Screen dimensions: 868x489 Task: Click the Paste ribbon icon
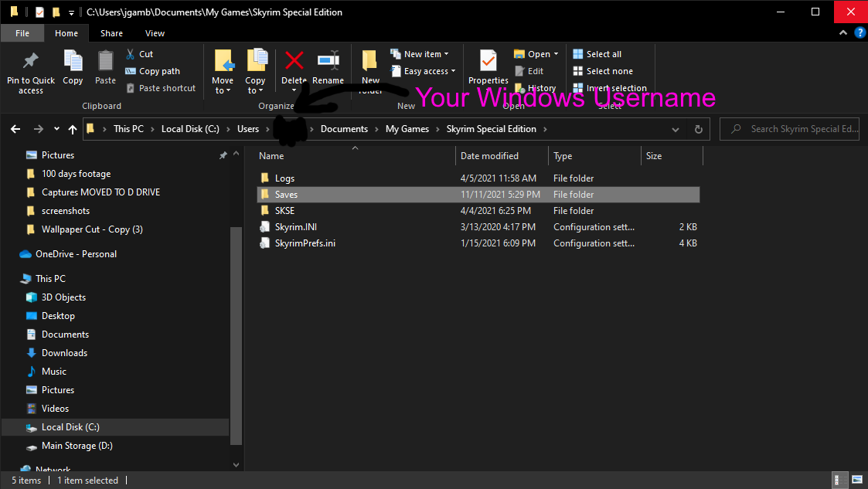coord(105,67)
